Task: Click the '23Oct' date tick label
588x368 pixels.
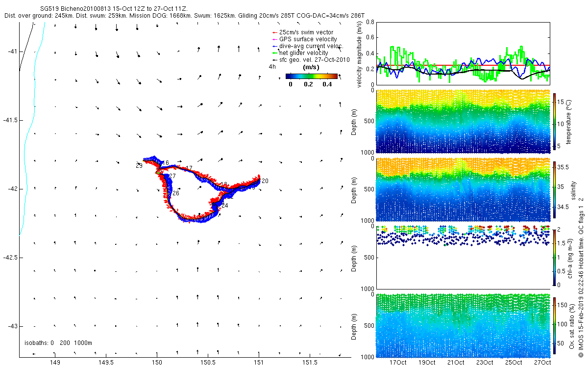Action: tap(485, 363)
